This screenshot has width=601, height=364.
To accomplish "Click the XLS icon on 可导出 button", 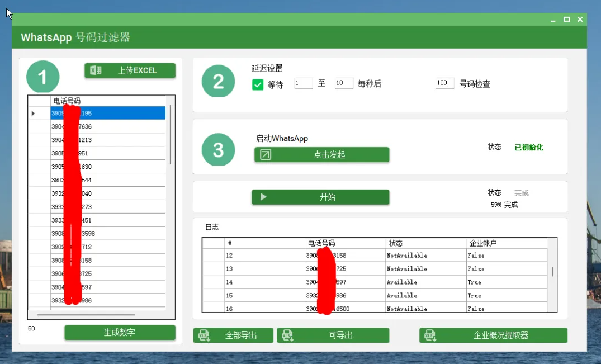I will click(x=287, y=335).
